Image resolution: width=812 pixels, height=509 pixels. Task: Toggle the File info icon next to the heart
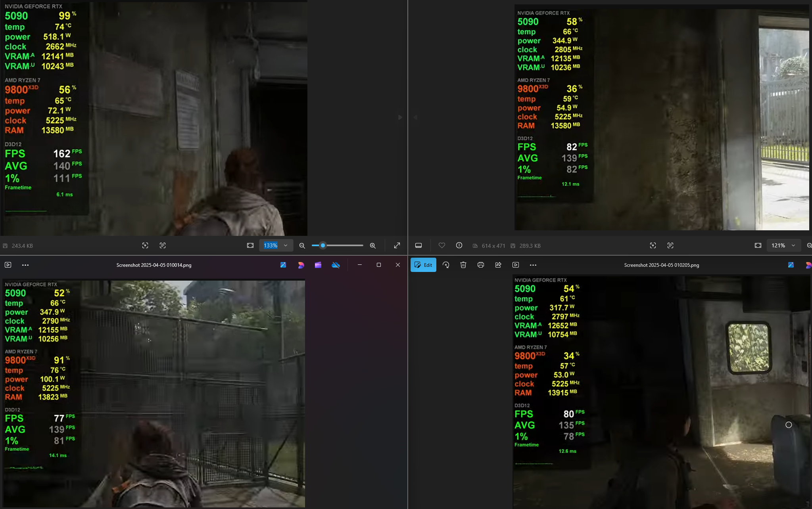point(459,245)
